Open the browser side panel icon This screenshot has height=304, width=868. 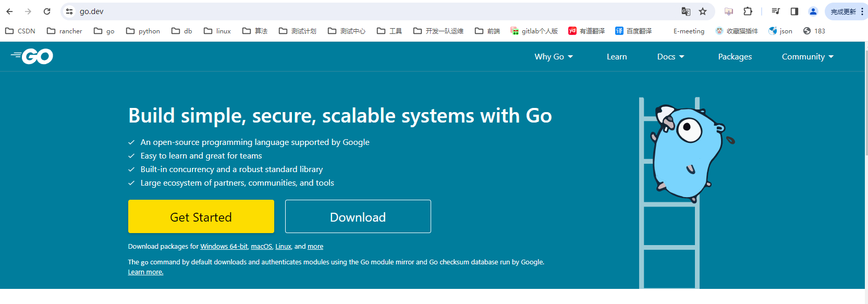pos(794,11)
